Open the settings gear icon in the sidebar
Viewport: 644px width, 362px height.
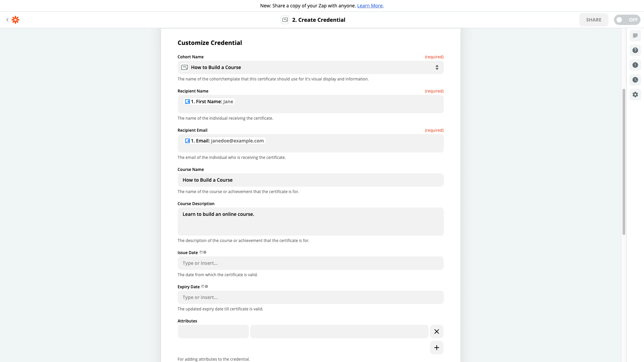635,95
